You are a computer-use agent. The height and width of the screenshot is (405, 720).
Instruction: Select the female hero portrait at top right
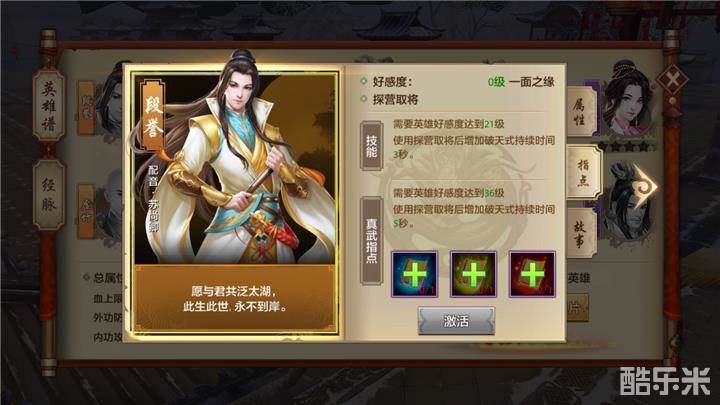pos(626,102)
